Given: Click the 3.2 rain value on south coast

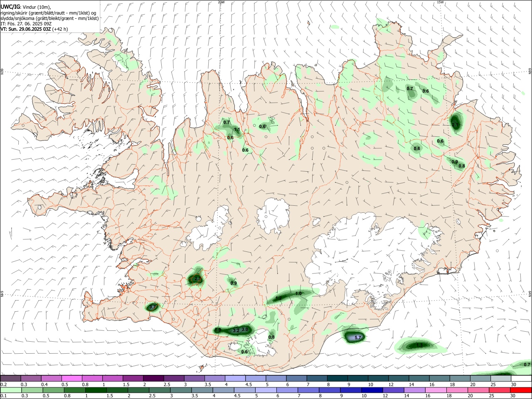Looking at the screenshot, I should (x=236, y=330).
